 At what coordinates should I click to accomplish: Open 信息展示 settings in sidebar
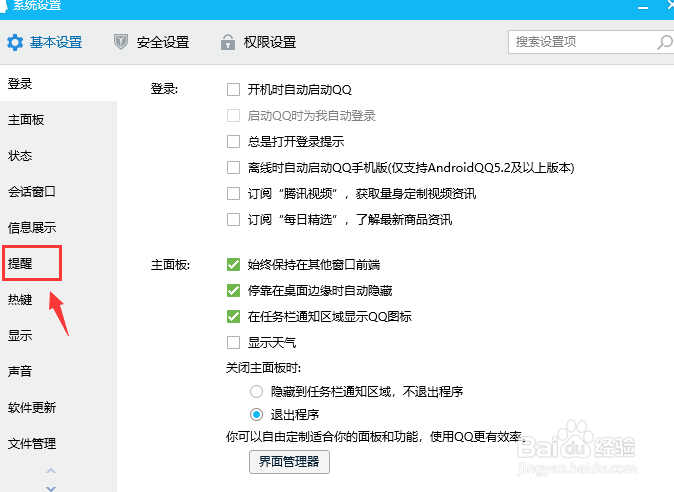coord(58,227)
